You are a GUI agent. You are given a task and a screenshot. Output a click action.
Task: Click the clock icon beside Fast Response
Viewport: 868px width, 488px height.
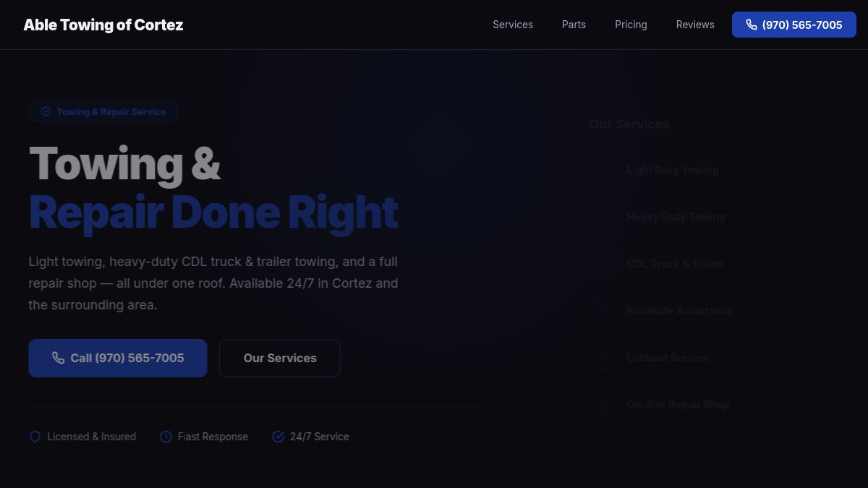(166, 437)
